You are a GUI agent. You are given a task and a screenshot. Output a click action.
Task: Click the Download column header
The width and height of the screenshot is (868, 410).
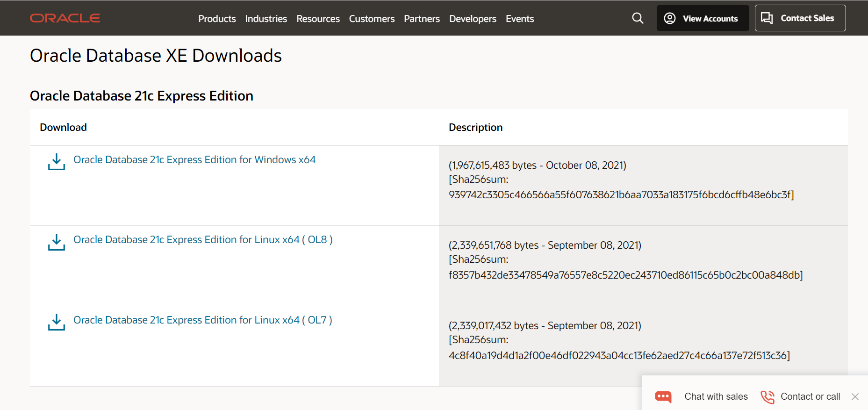coord(63,127)
